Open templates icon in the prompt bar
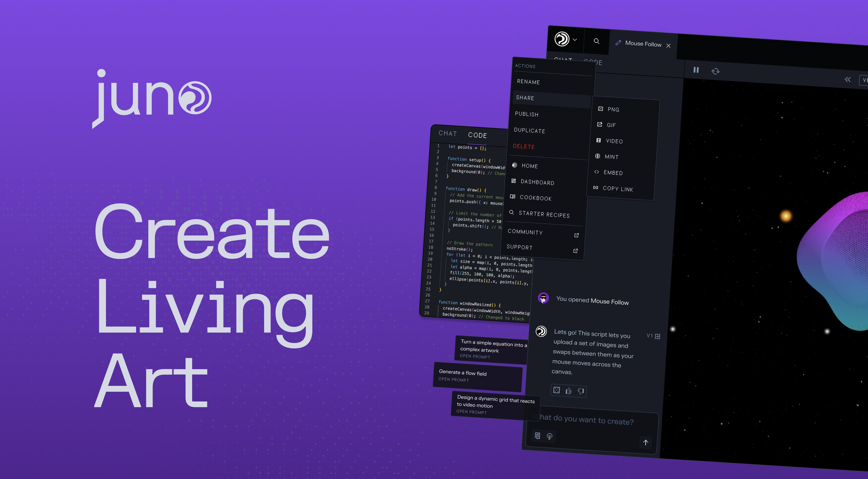The width and height of the screenshot is (868, 479). 538,436
